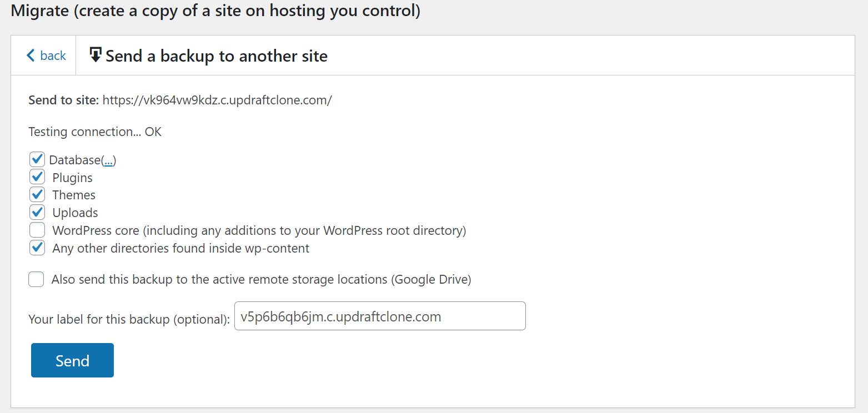Uncheck the Themes checkbox
The image size is (868, 413).
[x=37, y=195]
